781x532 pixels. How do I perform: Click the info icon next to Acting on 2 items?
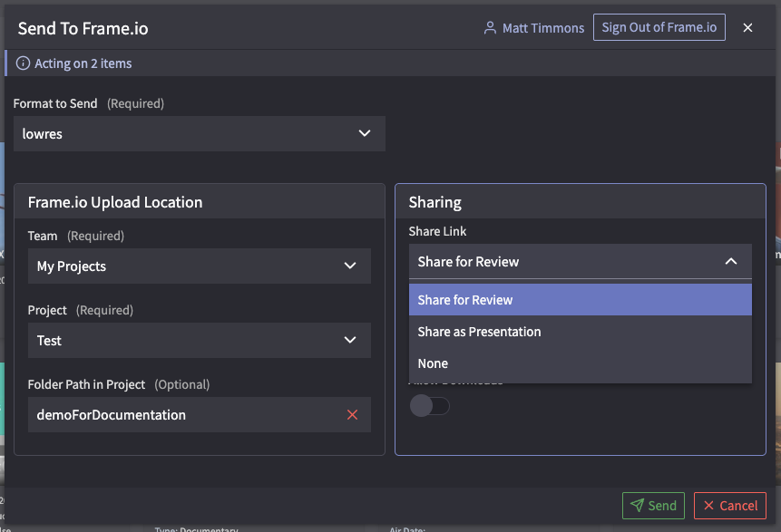pyautogui.click(x=23, y=63)
